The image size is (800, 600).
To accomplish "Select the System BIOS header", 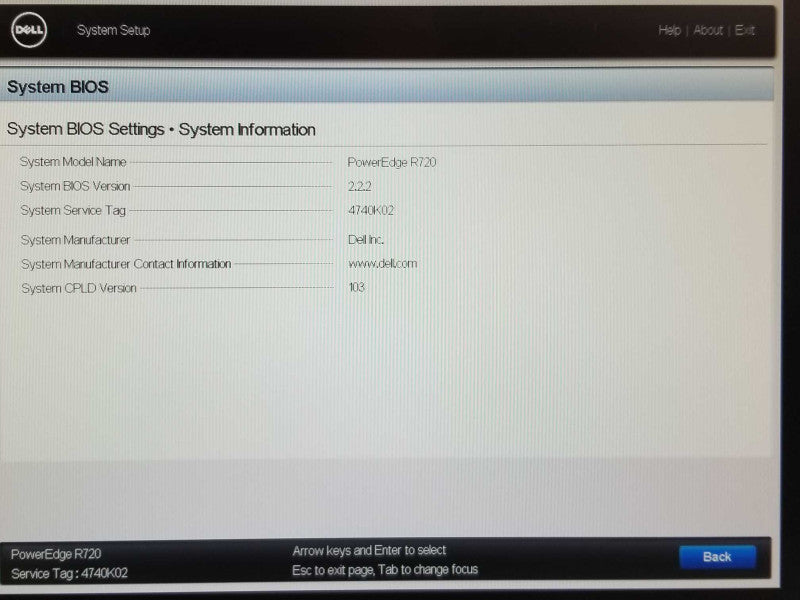I will click(x=58, y=87).
